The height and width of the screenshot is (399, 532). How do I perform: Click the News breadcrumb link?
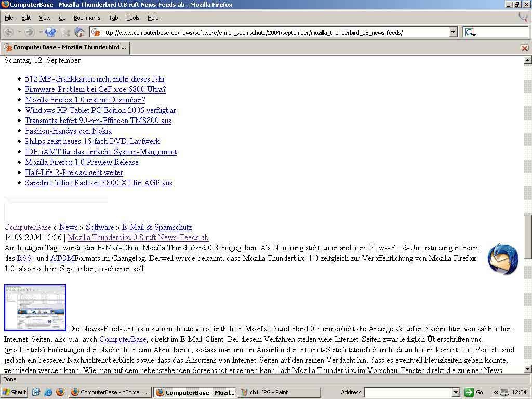[x=69, y=228]
